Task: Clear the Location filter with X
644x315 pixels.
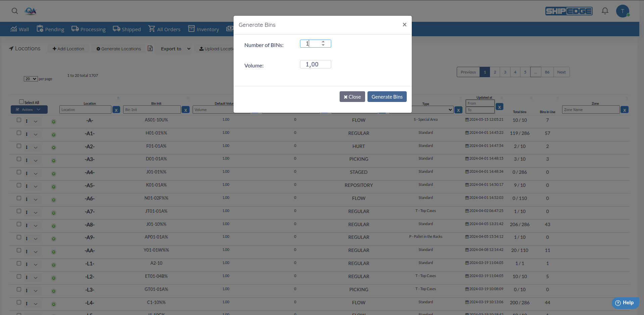Action: coord(116,110)
